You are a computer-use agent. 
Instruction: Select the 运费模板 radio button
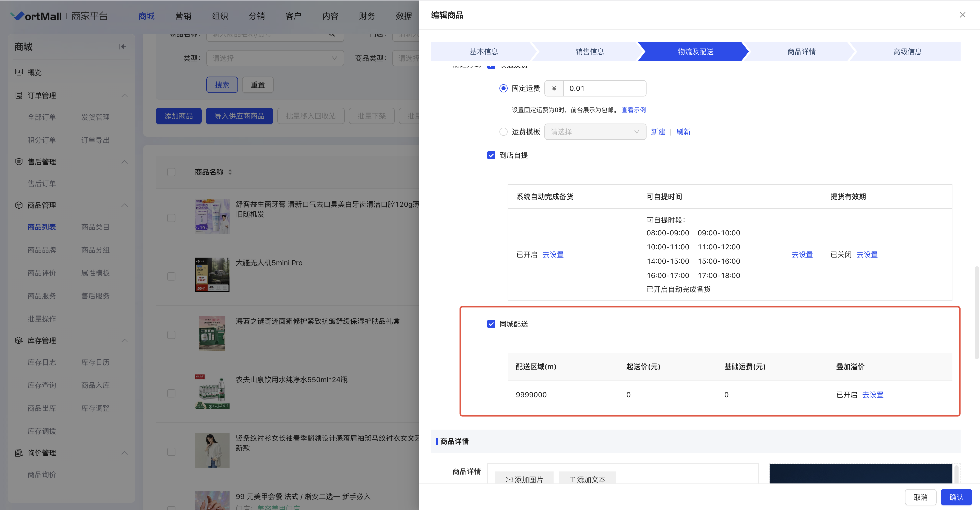point(503,132)
